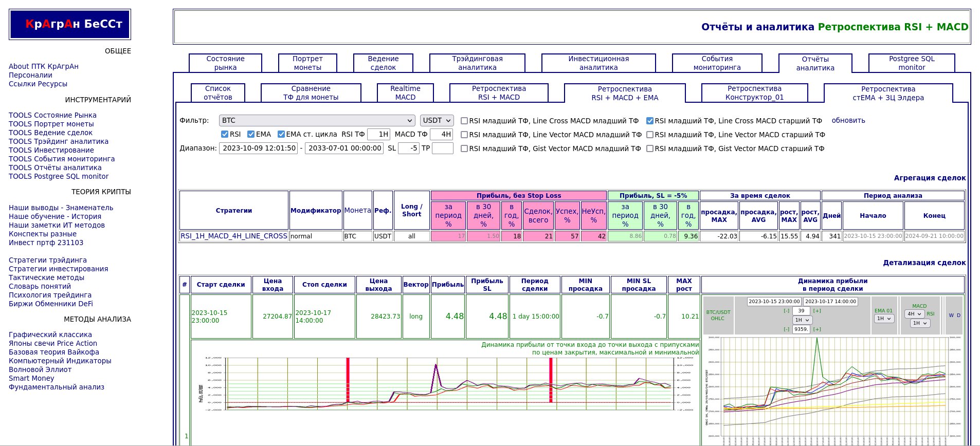Click the [+] next to the 9359 field
Screen dimensions: 980x446
[816, 329]
